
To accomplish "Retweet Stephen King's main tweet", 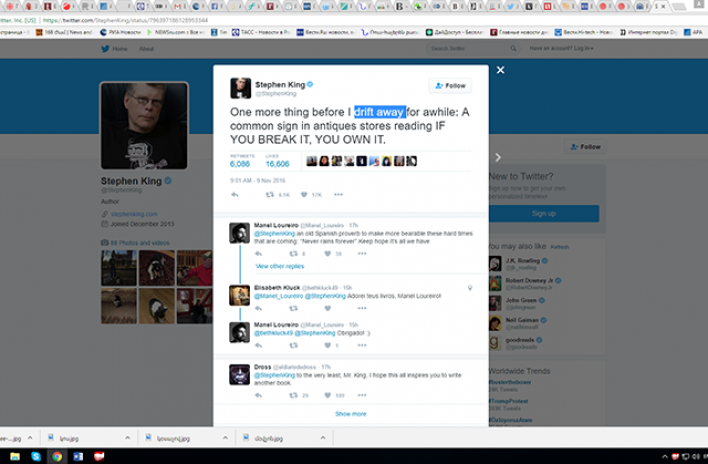I will click(x=267, y=194).
